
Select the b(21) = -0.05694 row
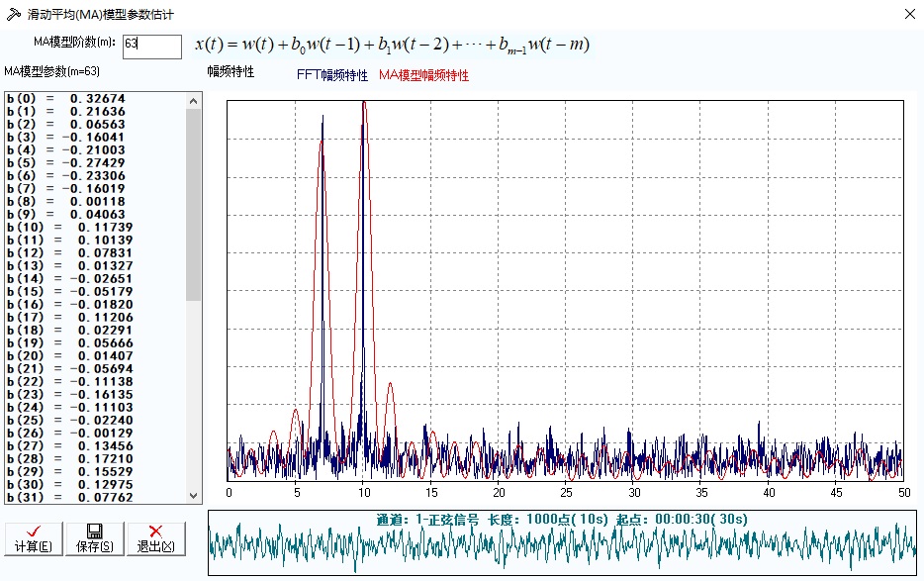pyautogui.click(x=95, y=369)
